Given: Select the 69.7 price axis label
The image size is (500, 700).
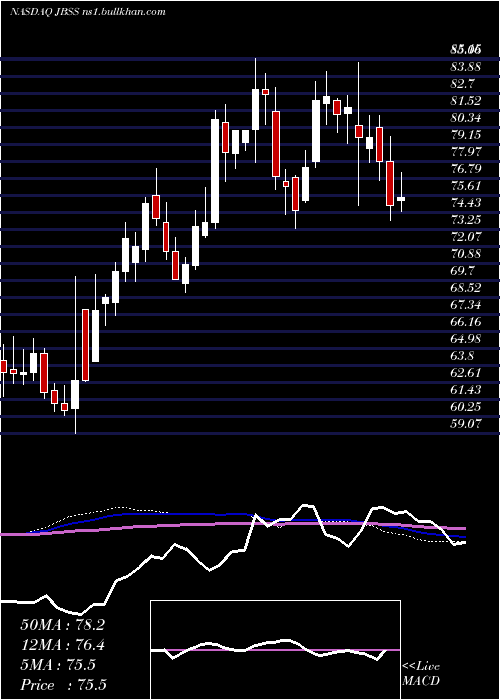Looking at the screenshot, I should point(463,271).
